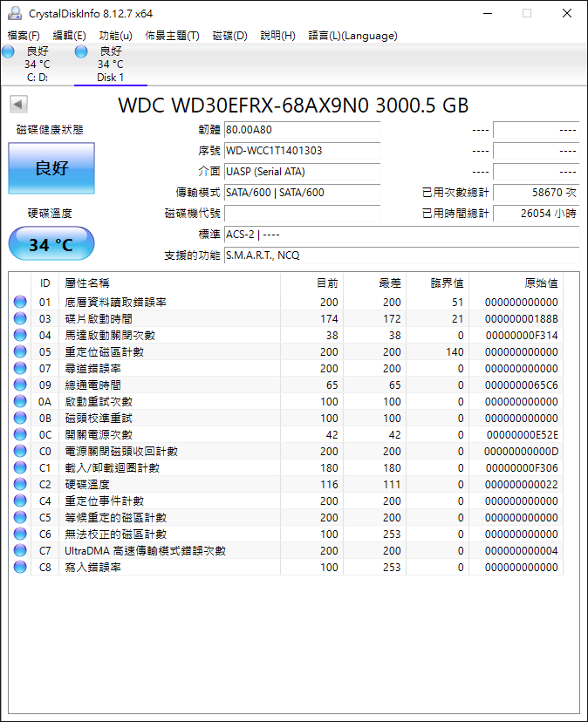Click status orb for attribute 03 spin-up time
Screen dimensions: 588x722
click(20, 318)
